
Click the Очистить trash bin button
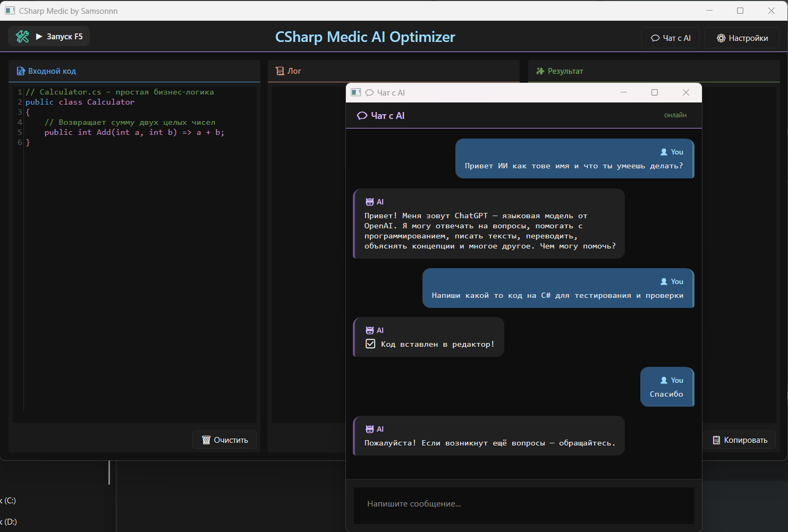225,440
